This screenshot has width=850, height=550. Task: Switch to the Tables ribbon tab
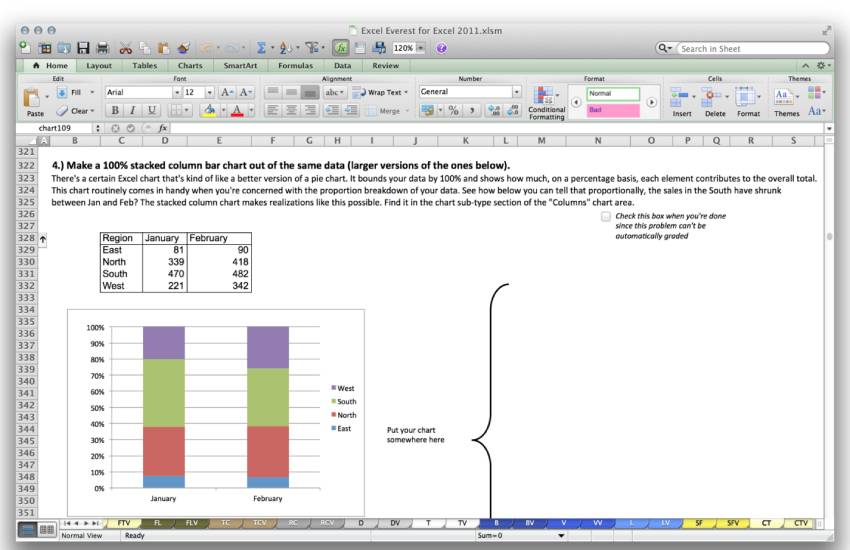point(144,66)
